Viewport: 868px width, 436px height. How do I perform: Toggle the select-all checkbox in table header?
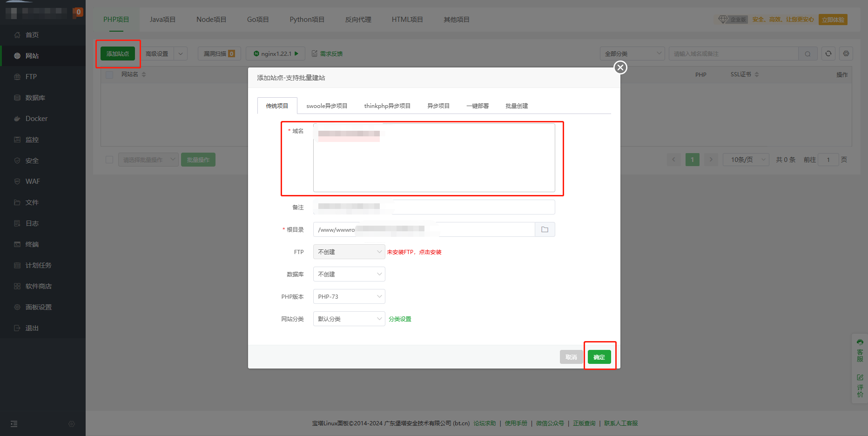pos(109,74)
